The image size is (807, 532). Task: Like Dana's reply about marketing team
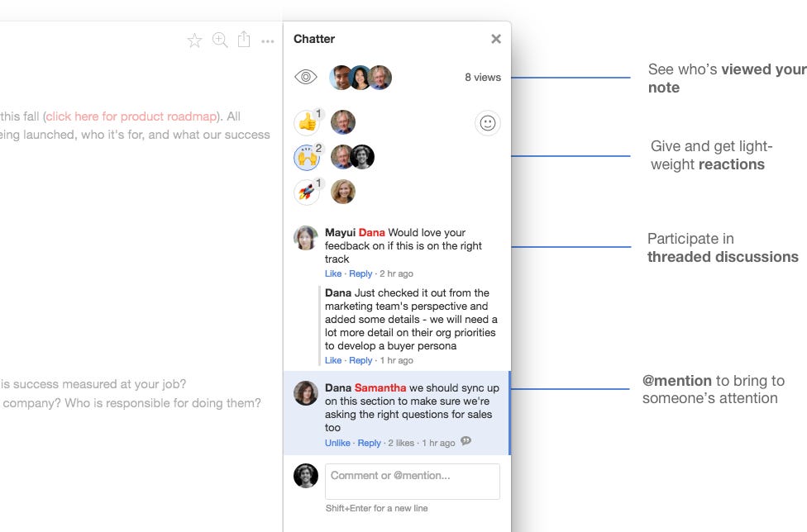click(x=333, y=360)
